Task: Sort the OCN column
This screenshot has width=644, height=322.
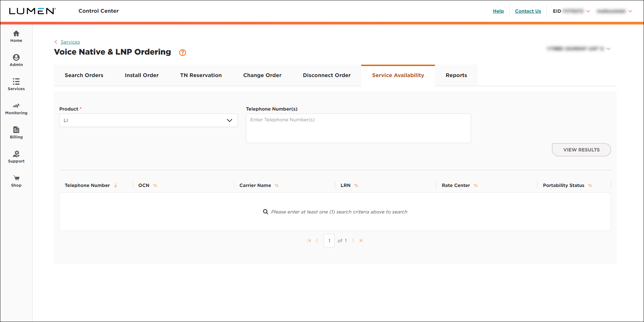Action: (x=155, y=185)
